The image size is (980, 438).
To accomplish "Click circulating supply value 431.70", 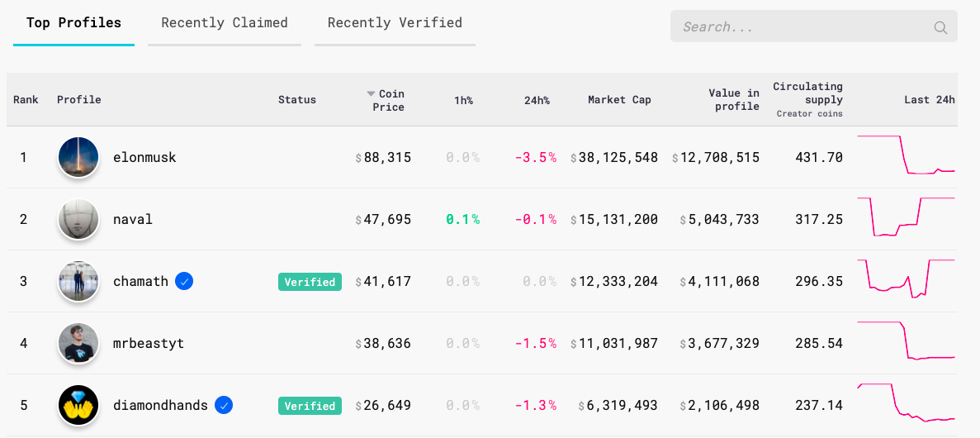I will coord(819,158).
